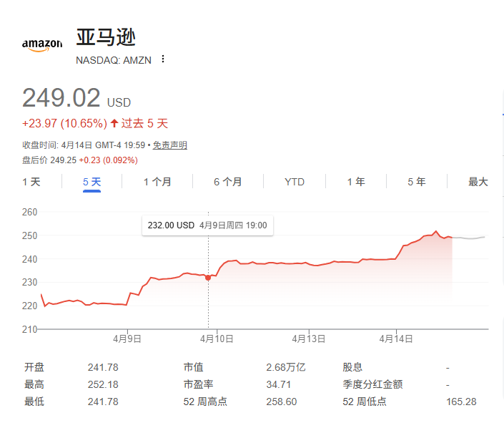The width and height of the screenshot is (504, 423).
Task: Select the 5 天 time range tab
Action: [92, 182]
